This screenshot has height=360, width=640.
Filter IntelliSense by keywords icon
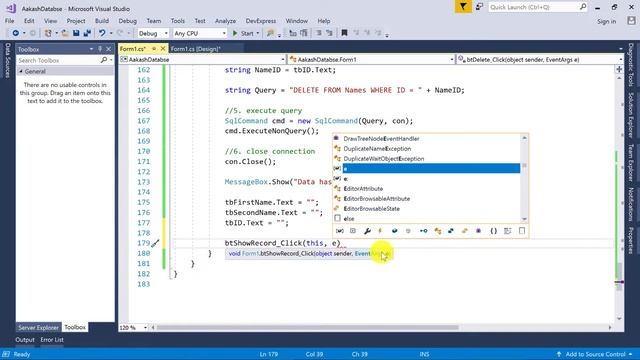pos(507,231)
